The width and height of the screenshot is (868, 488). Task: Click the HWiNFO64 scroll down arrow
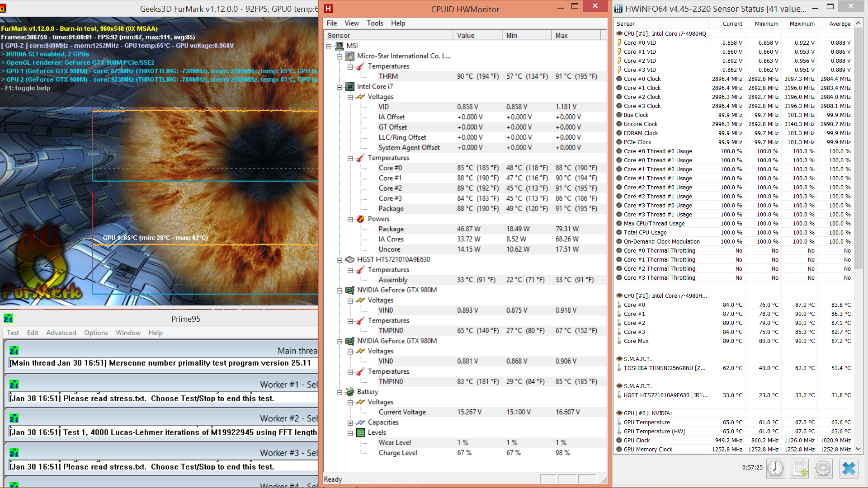point(858,449)
